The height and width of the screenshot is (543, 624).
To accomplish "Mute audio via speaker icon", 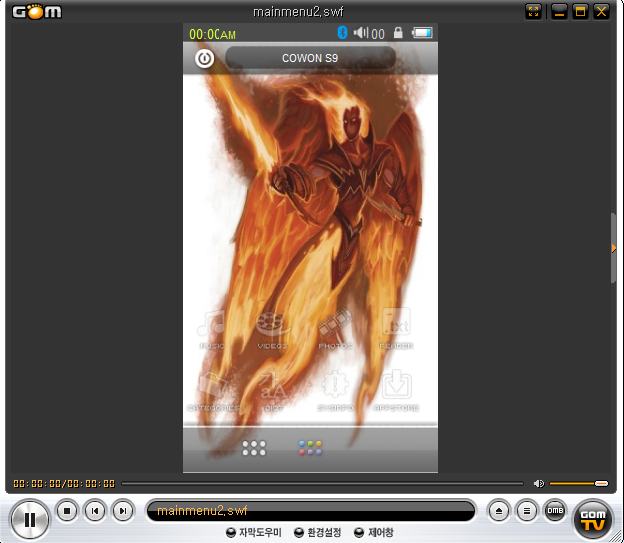I will [539, 483].
